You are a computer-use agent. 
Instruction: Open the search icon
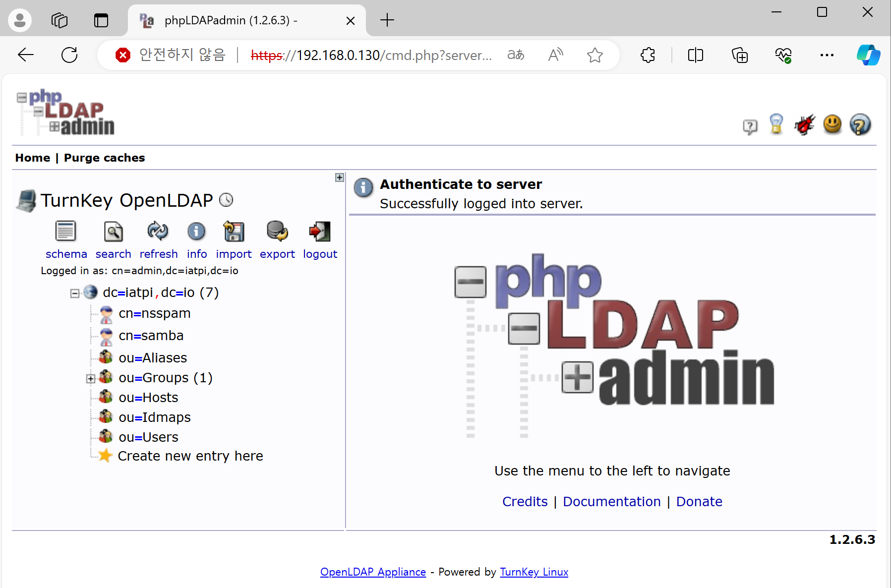(x=114, y=231)
